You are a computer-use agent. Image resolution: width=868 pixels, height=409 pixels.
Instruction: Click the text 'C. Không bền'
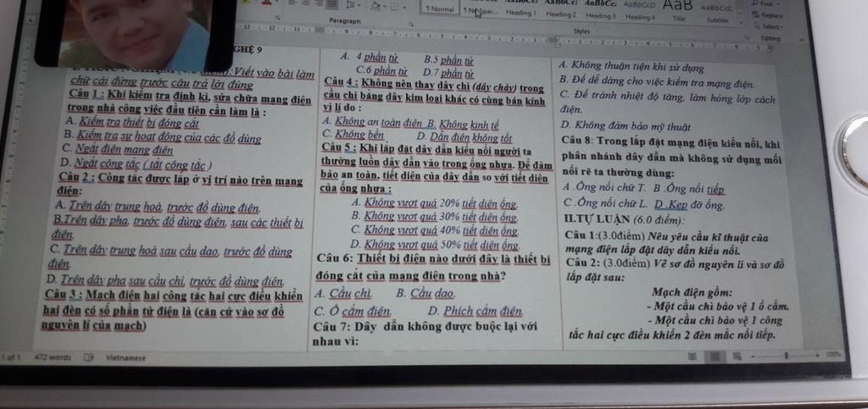click(353, 133)
